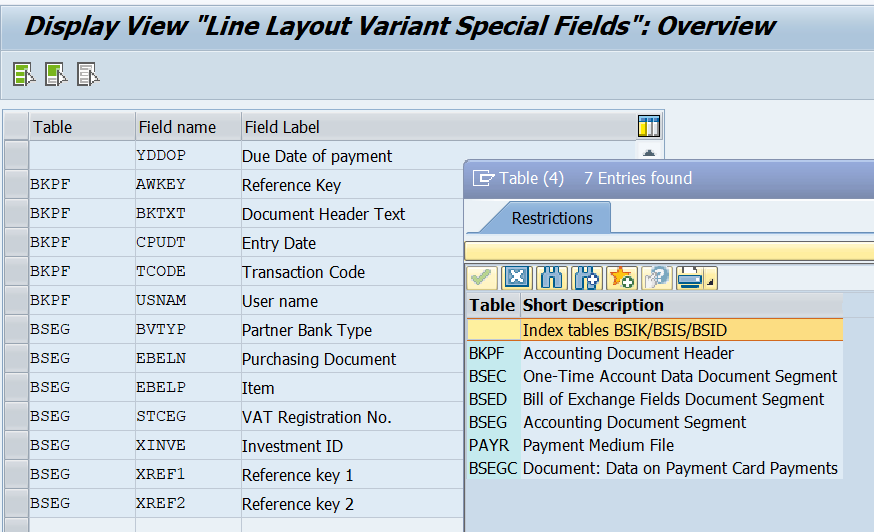The height and width of the screenshot is (532, 874).
Task: Add entry to personal favorites star icon
Action: [x=621, y=277]
